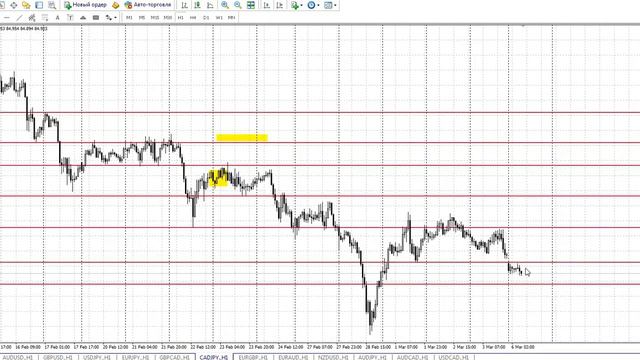Select the text A tool

coord(58,18)
